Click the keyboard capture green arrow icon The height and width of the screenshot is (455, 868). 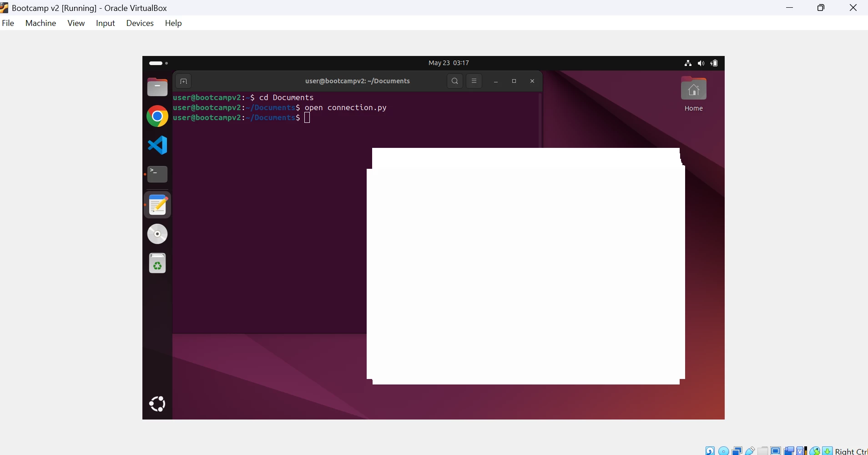(828, 450)
